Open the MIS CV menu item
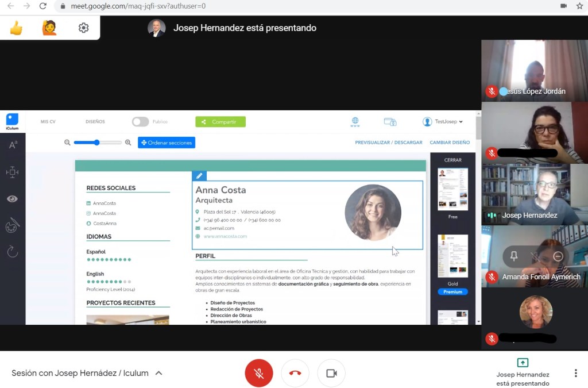Image resolution: width=588 pixels, height=388 pixels. click(48, 122)
